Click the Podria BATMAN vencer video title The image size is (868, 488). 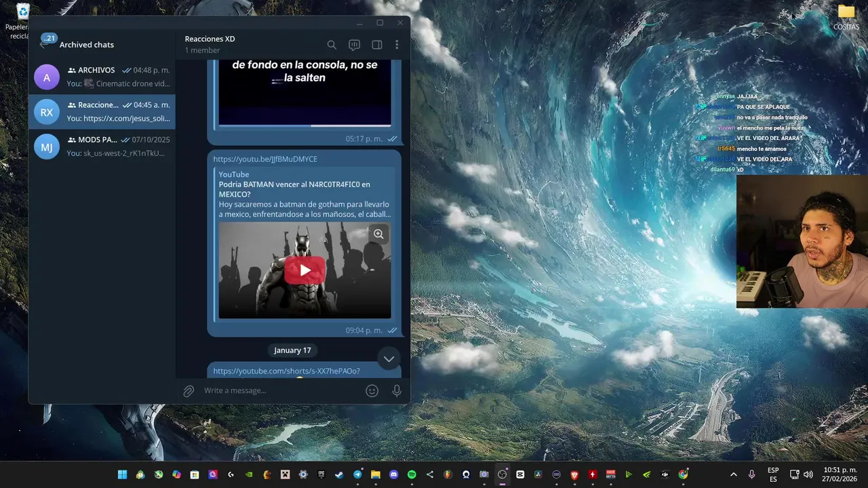pos(294,189)
